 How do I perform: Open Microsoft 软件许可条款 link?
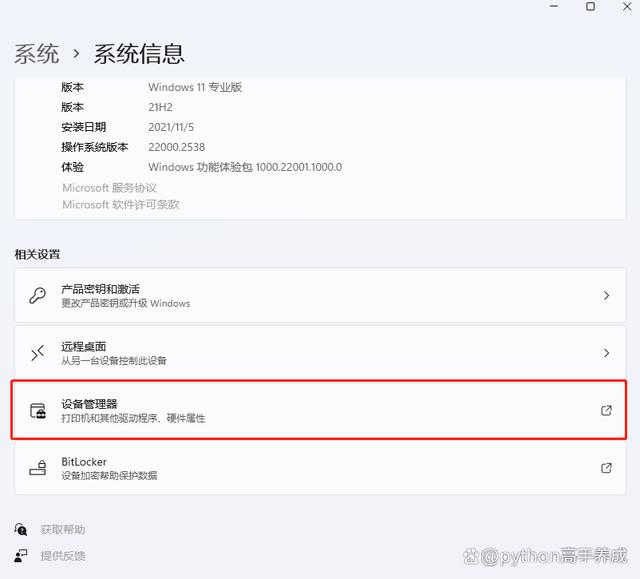coord(121,204)
